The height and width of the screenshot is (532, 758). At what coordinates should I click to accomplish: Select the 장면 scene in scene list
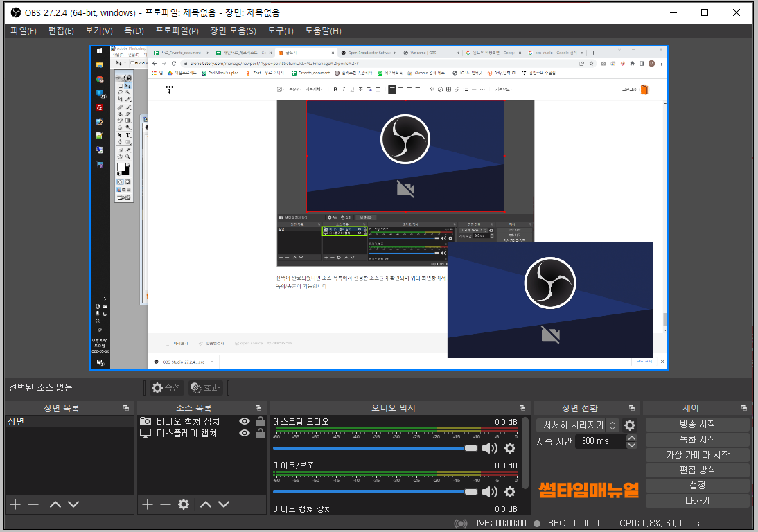point(69,421)
